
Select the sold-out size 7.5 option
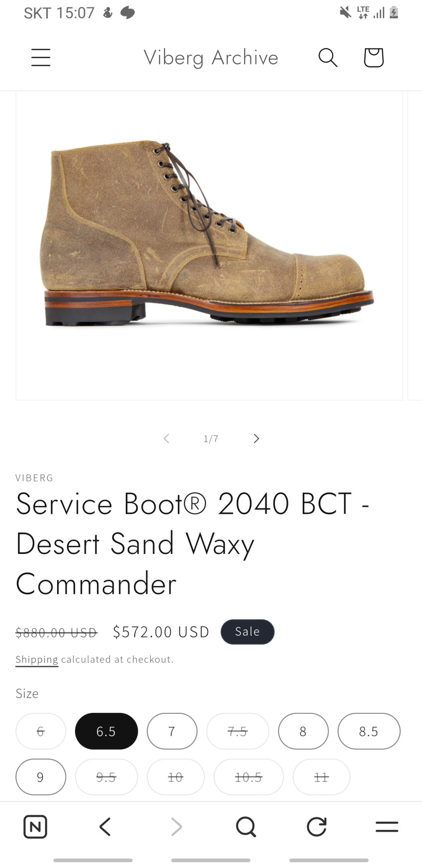pyautogui.click(x=238, y=731)
